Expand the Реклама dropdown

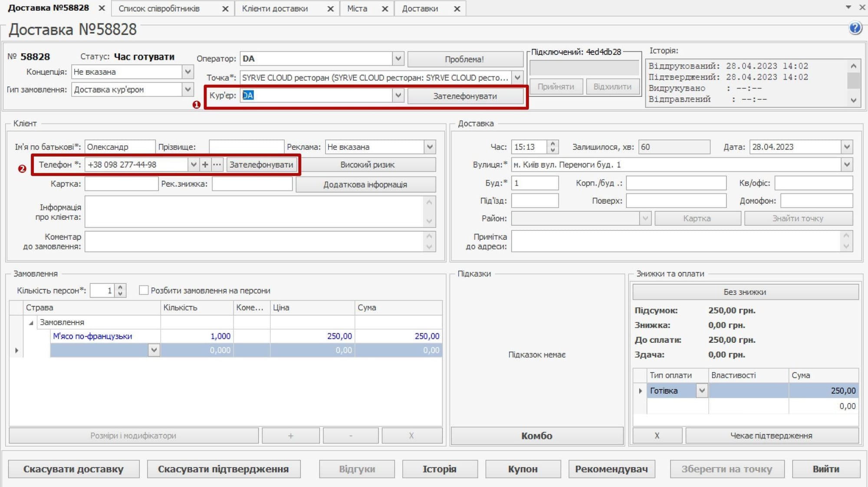430,147
